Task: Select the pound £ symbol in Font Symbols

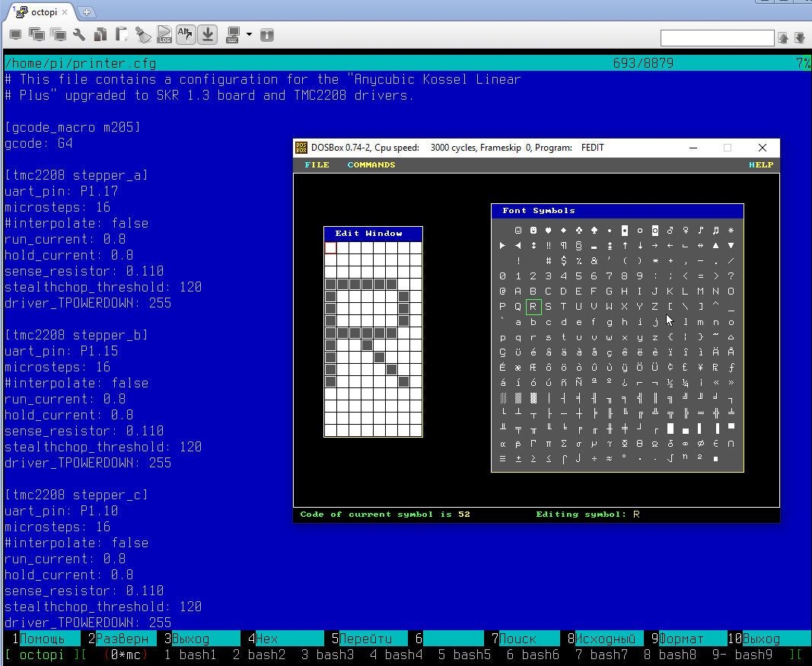Action: (685, 367)
